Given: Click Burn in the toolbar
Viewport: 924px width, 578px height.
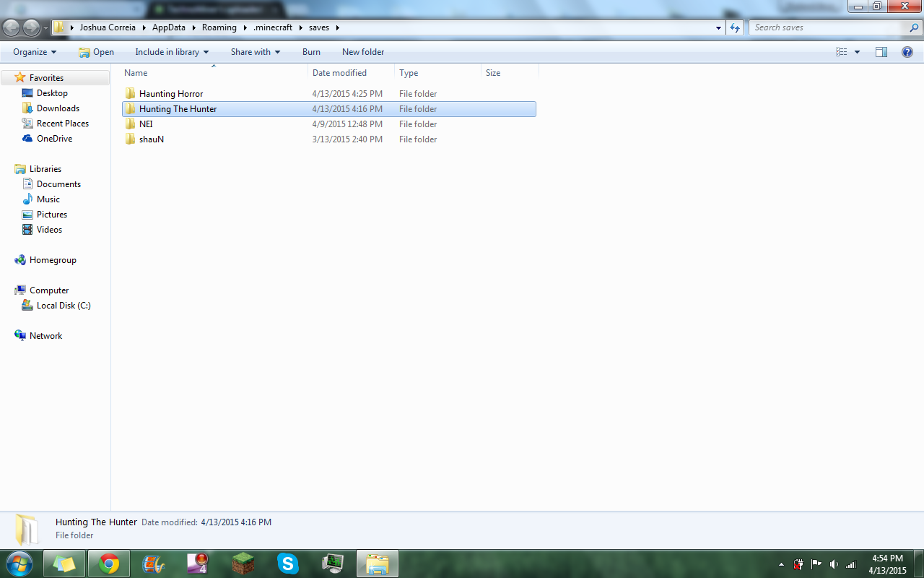Looking at the screenshot, I should coord(311,52).
